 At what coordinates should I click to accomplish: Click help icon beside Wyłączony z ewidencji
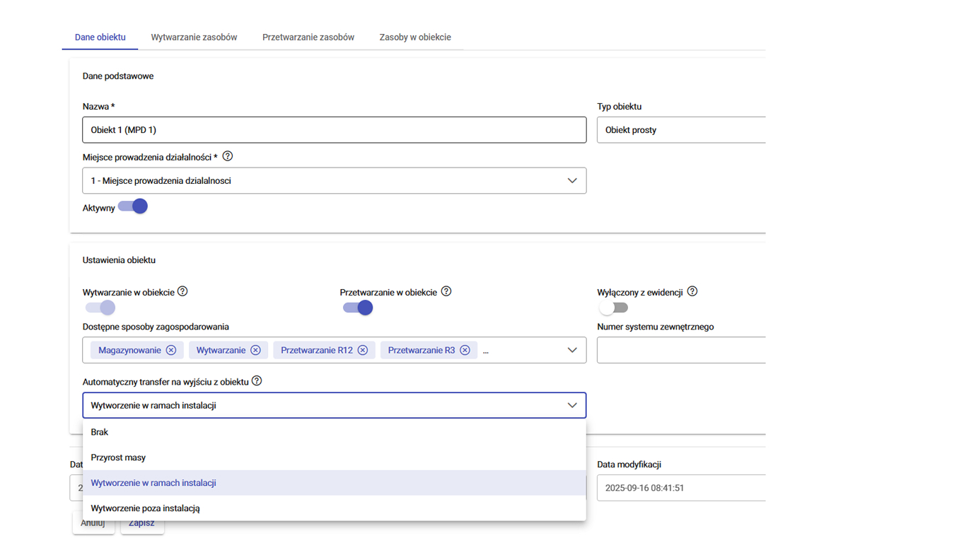692,291
